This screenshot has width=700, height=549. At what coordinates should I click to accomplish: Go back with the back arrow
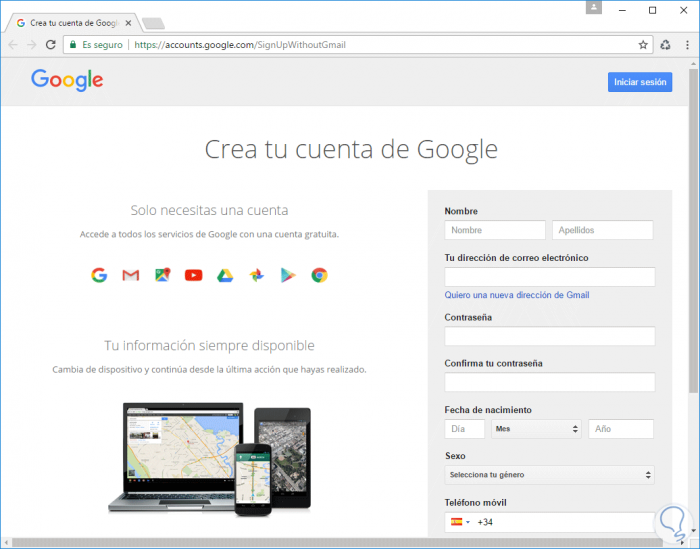[13, 45]
